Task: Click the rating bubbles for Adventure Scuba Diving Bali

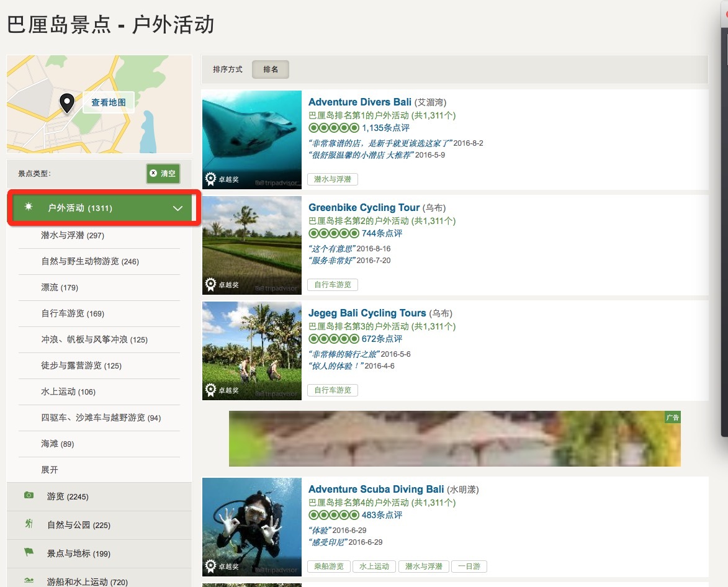Action: pos(334,514)
